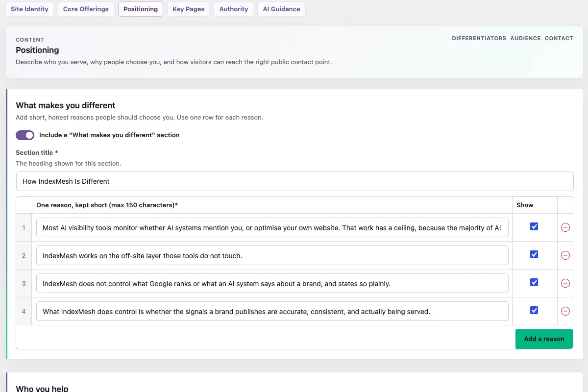Switch to the Key Pages tab

[x=189, y=9]
